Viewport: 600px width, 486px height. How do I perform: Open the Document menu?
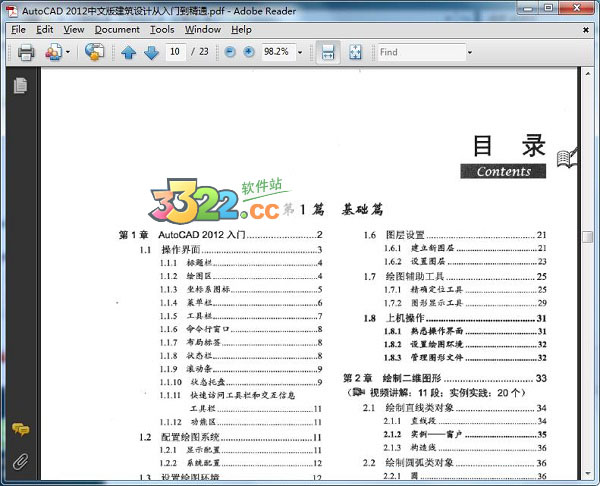click(117, 29)
